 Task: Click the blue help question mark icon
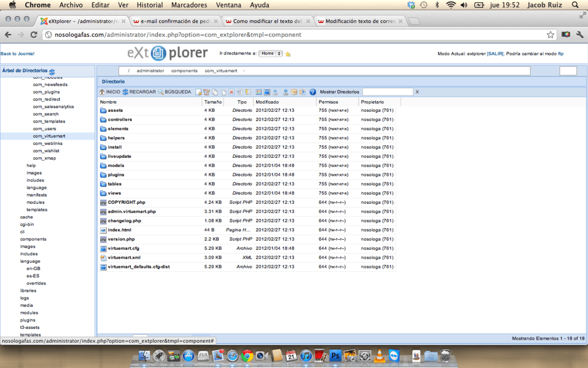click(x=313, y=92)
